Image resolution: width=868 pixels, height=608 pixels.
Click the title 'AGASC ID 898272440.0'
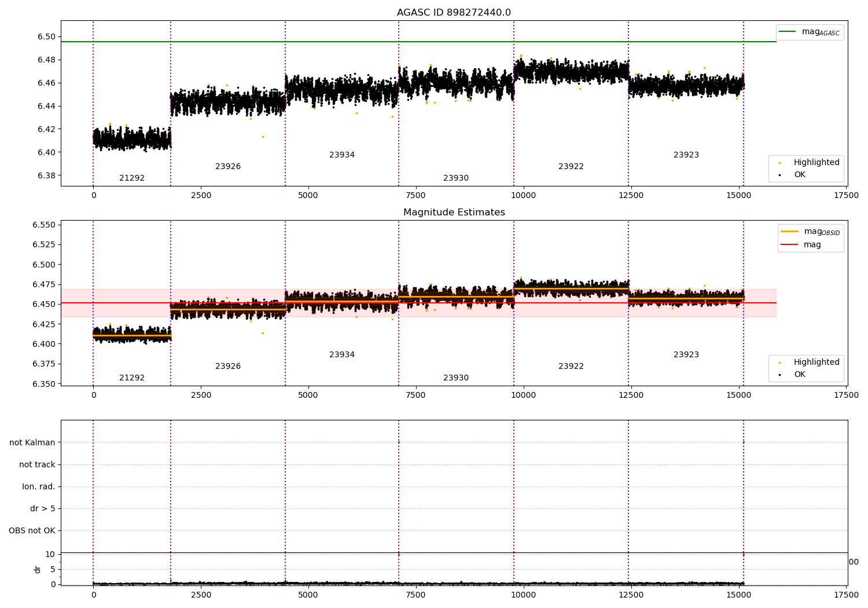click(x=454, y=13)
